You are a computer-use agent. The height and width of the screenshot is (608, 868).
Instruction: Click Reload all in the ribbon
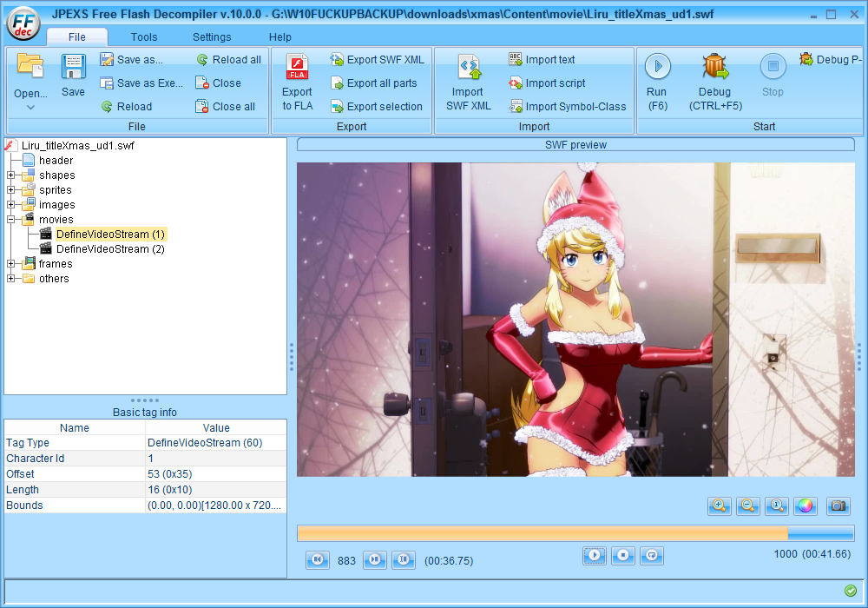click(228, 60)
